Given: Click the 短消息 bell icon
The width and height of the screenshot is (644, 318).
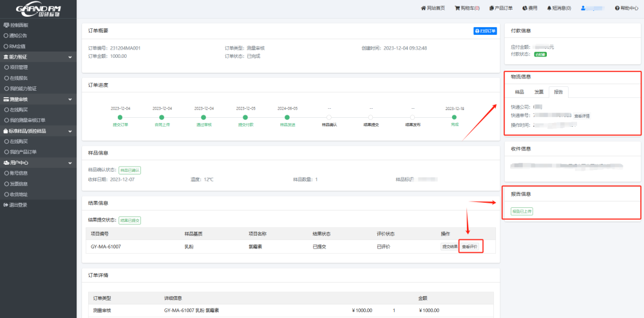Looking at the screenshot, I should 549,8.
